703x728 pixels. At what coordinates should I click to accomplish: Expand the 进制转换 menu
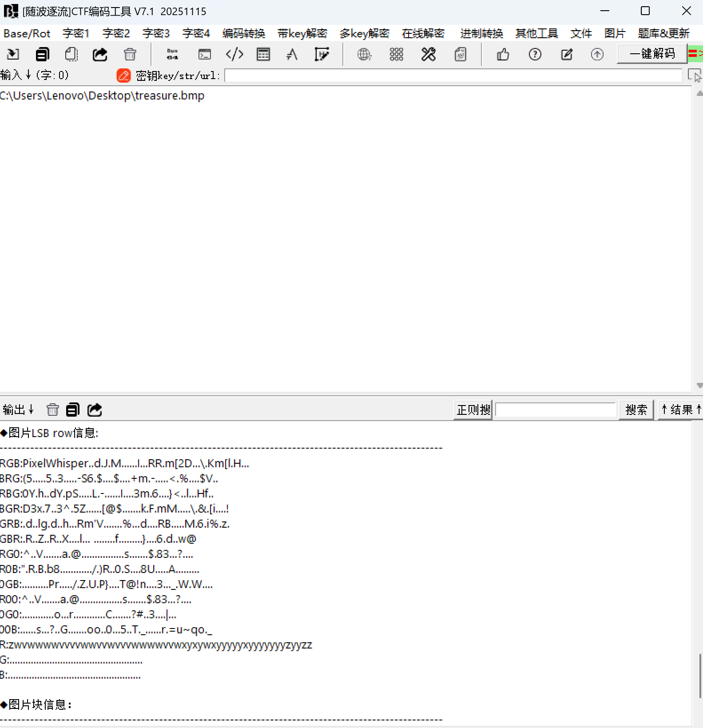(481, 33)
